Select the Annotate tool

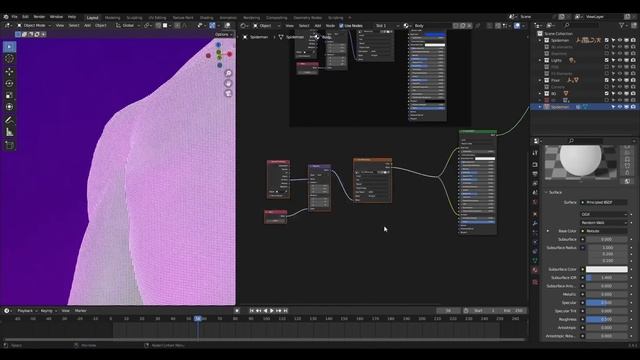tap(9, 120)
